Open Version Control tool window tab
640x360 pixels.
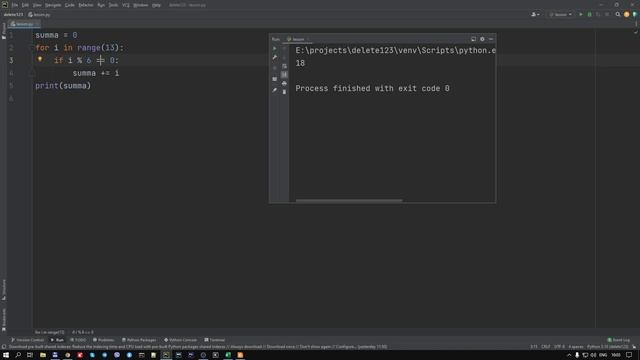(27, 340)
